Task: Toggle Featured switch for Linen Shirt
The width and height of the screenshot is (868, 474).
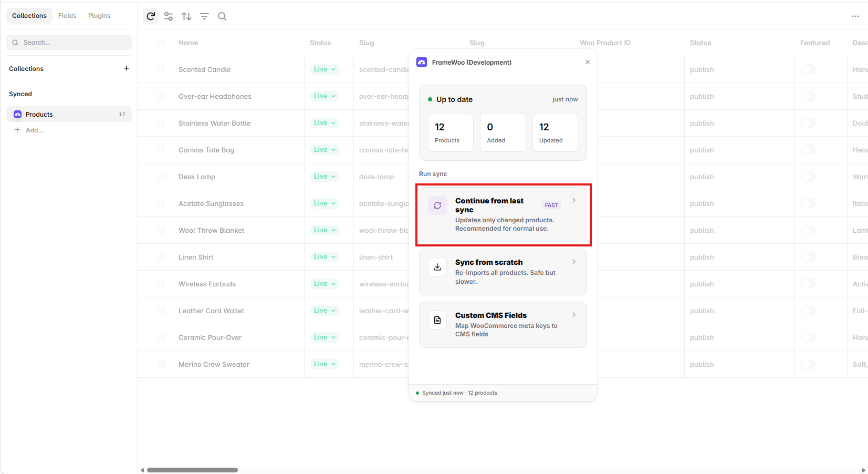Action: pyautogui.click(x=808, y=257)
